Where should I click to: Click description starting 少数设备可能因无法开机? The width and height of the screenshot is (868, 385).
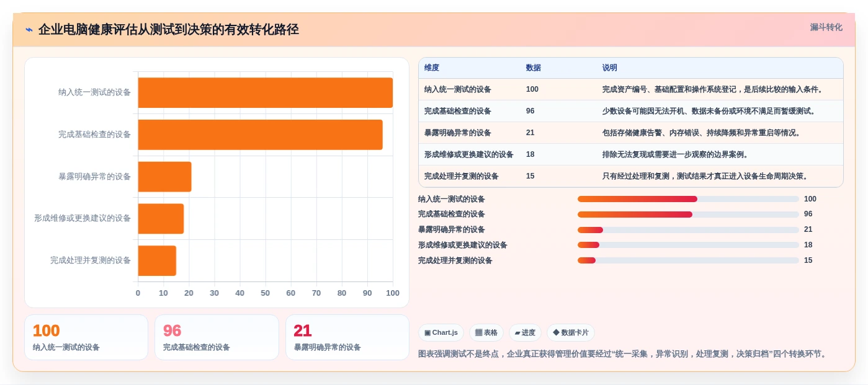[x=710, y=111]
